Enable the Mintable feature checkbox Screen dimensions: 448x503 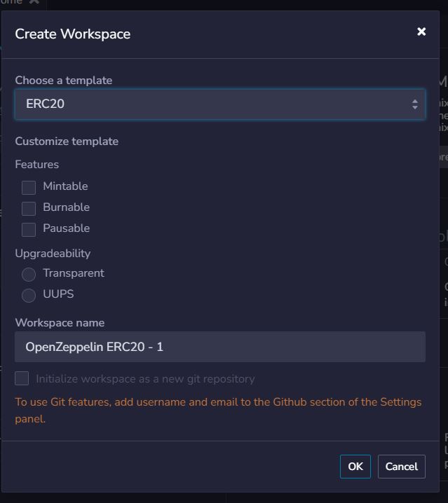[x=29, y=187]
